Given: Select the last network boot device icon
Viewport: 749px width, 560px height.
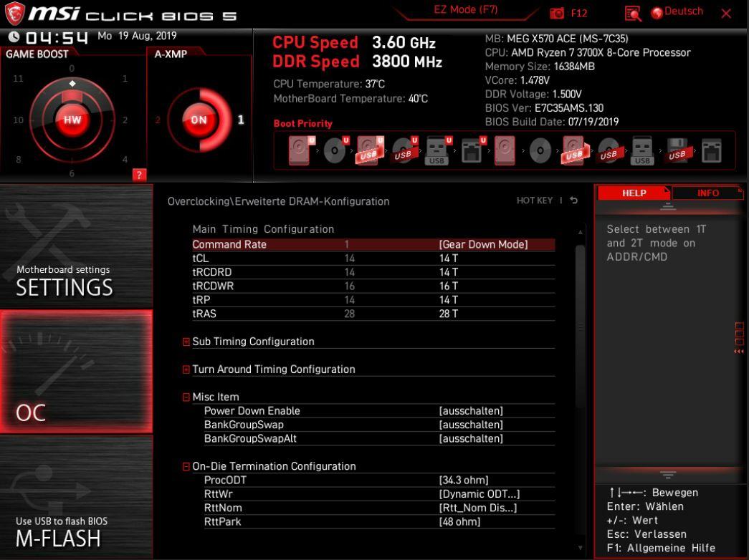Looking at the screenshot, I should coord(711,150).
